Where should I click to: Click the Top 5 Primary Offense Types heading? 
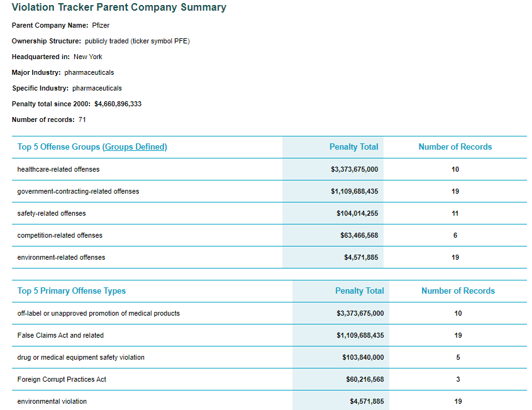(x=72, y=291)
